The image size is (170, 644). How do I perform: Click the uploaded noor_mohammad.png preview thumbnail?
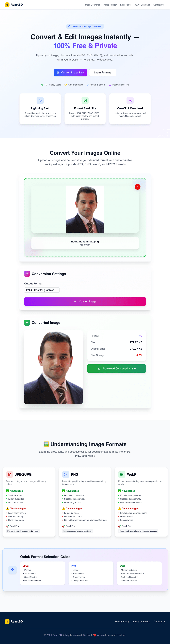tap(85, 209)
